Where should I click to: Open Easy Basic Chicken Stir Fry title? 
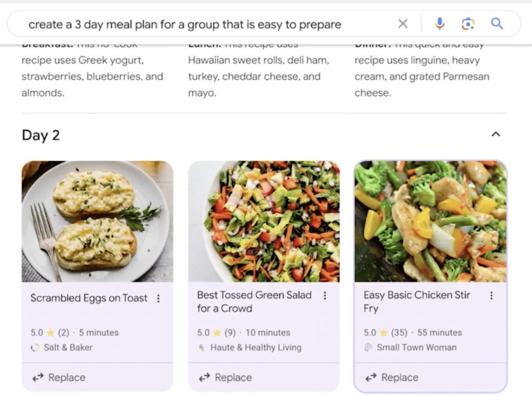[x=417, y=302]
